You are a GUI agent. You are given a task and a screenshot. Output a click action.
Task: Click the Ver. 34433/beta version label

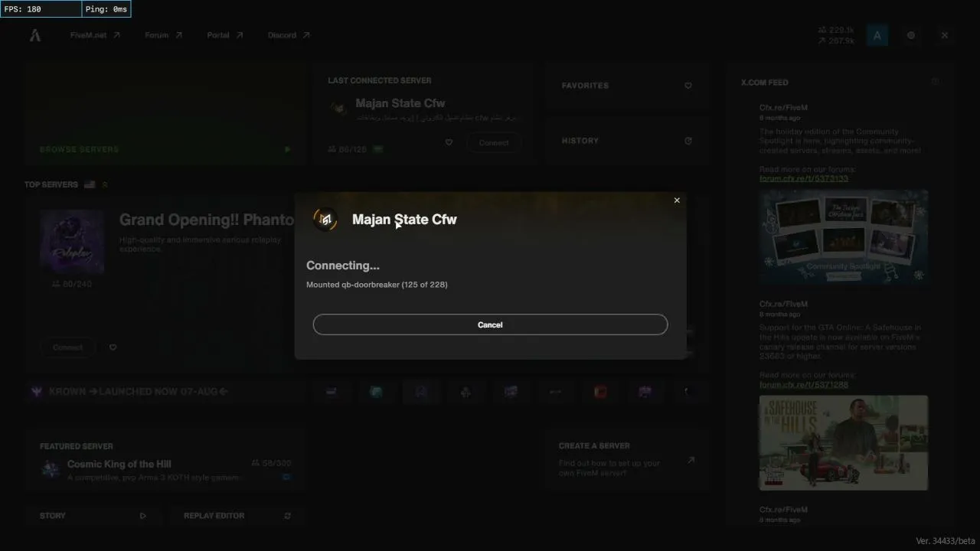coord(946,541)
